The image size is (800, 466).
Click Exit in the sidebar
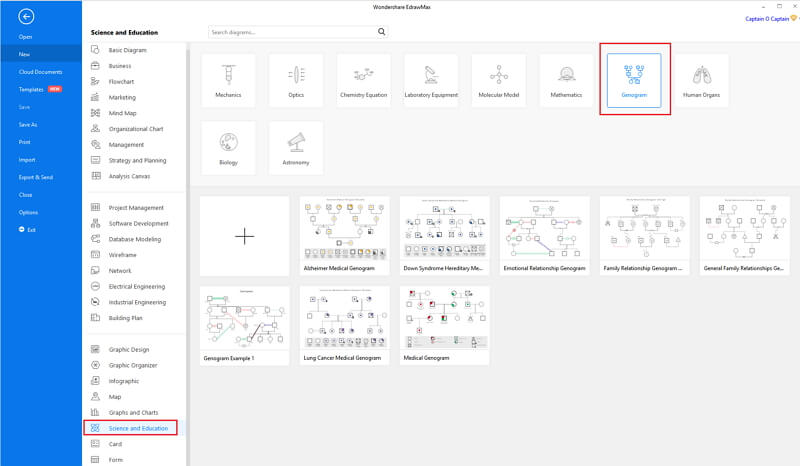28,230
